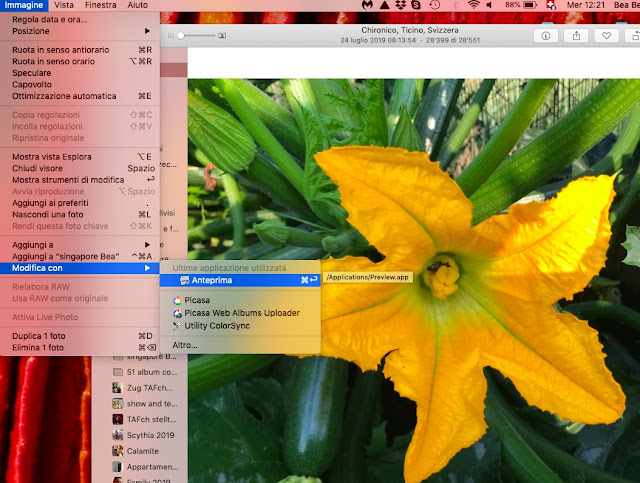Open the Finestra menu
Viewport: 640px width, 483px height.
point(100,5)
